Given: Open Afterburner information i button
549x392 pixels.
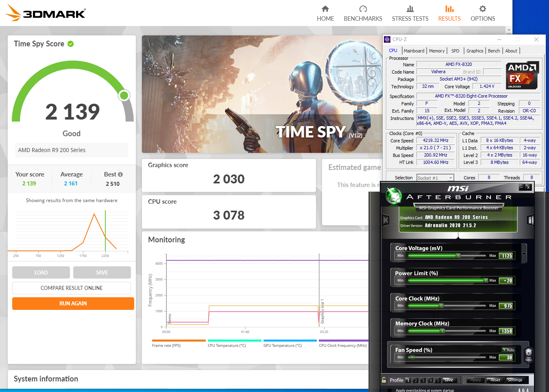Looking at the screenshot, I should coord(530,220).
